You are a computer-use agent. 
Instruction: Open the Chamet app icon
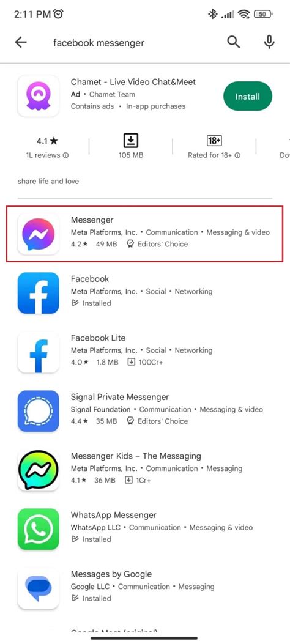tap(38, 95)
